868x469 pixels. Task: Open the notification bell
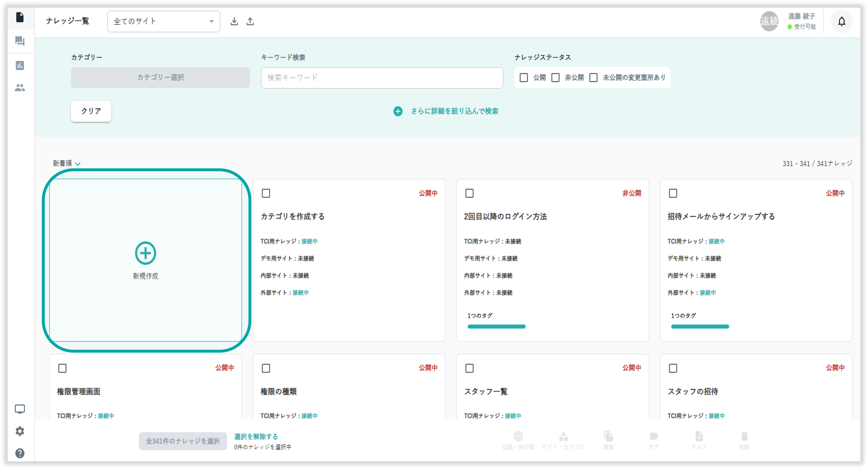tap(841, 22)
